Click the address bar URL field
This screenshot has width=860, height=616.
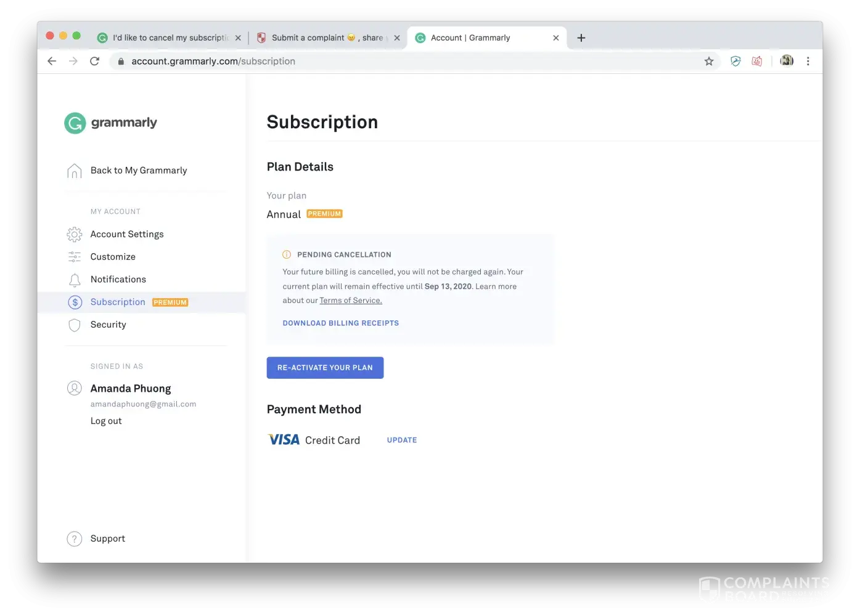[x=370, y=61]
